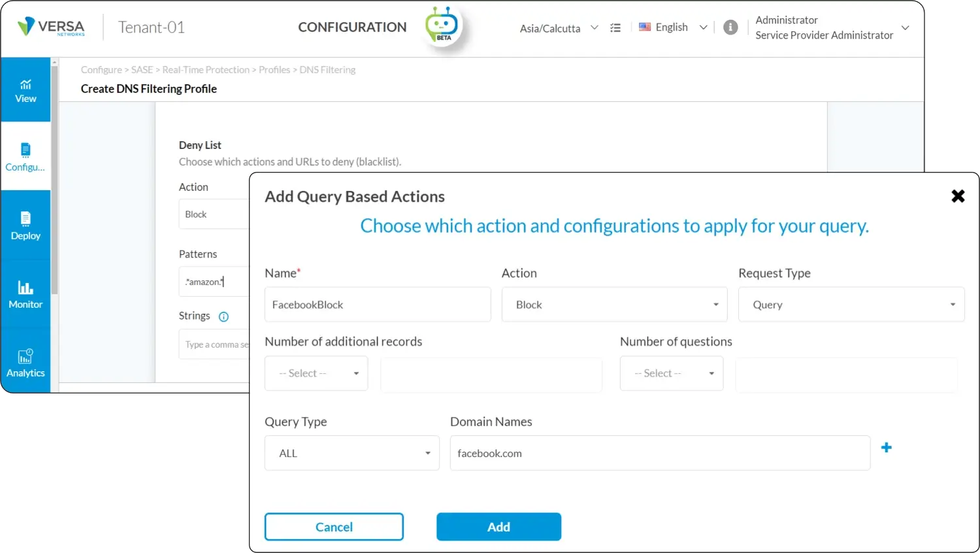This screenshot has height=553, width=980.
Task: Open the Analytics section
Action: [25, 363]
